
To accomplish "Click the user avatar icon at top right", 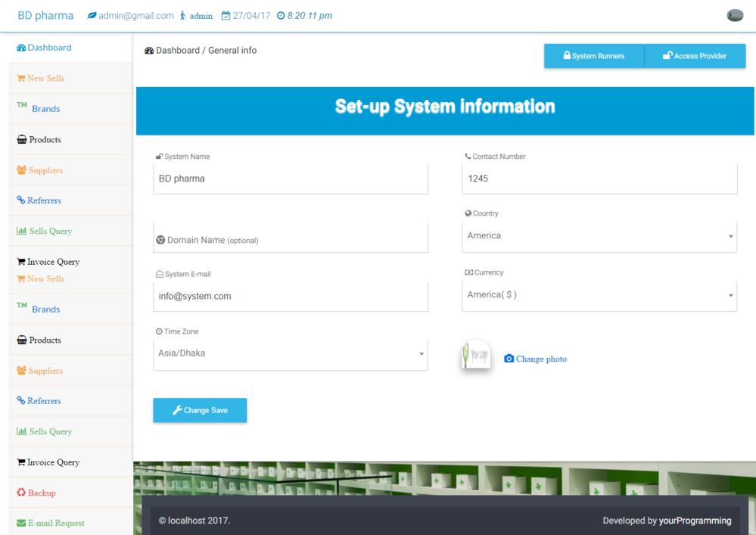I will 734,15.
